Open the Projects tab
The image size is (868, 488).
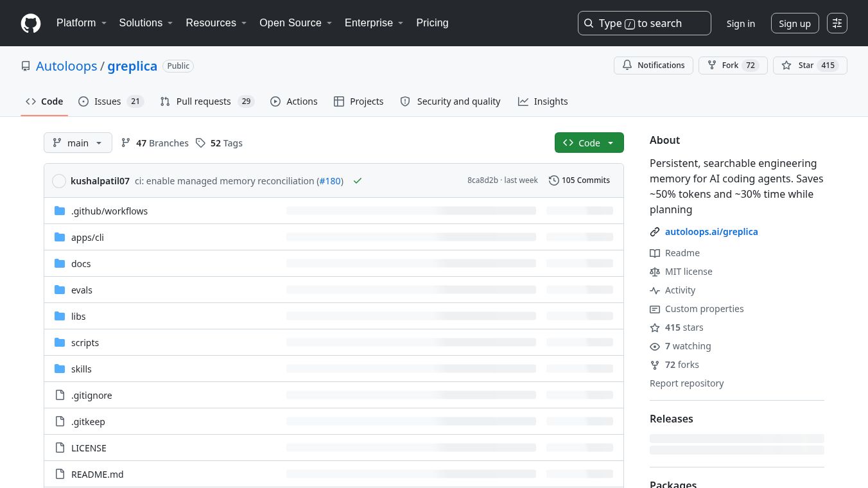359,101
